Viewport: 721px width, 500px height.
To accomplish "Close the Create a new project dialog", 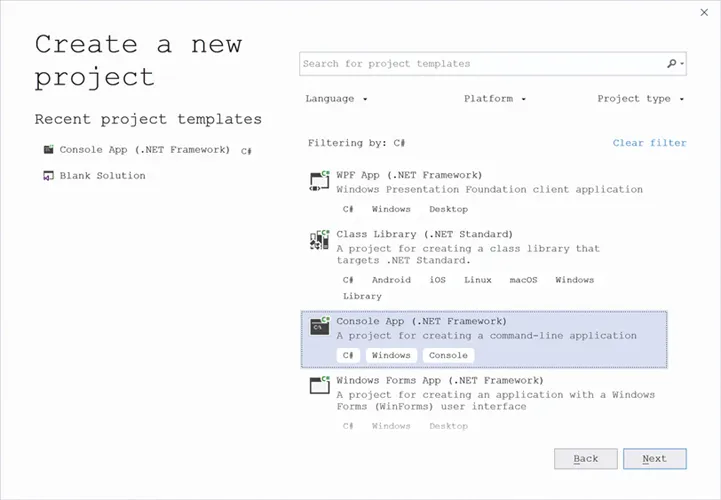I will click(x=705, y=12).
